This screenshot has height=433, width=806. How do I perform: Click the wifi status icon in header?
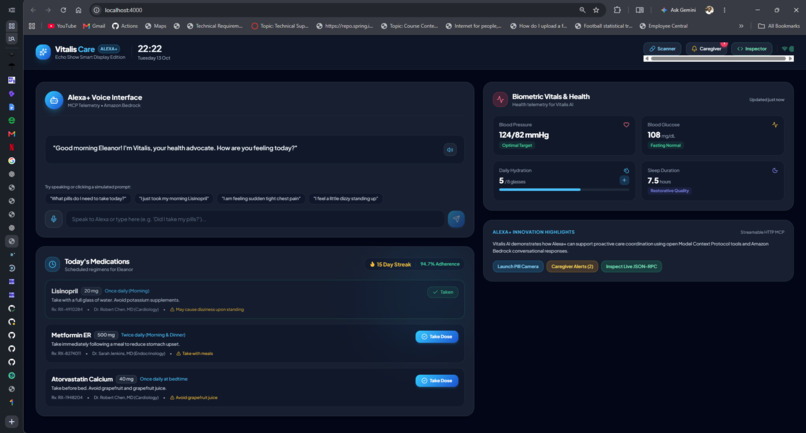click(x=784, y=49)
